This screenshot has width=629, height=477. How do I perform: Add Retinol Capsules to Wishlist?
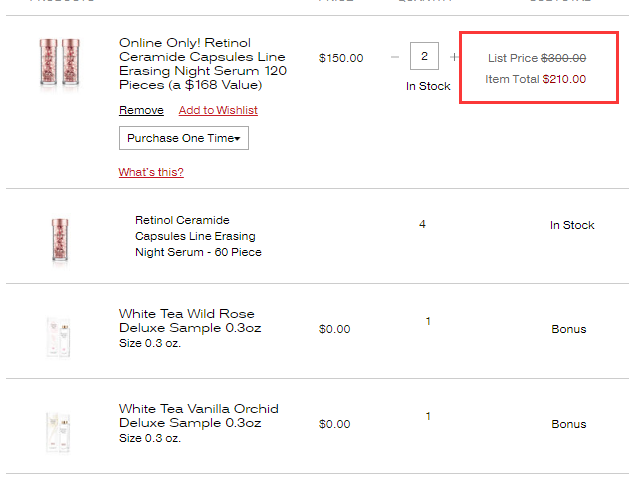(x=218, y=110)
